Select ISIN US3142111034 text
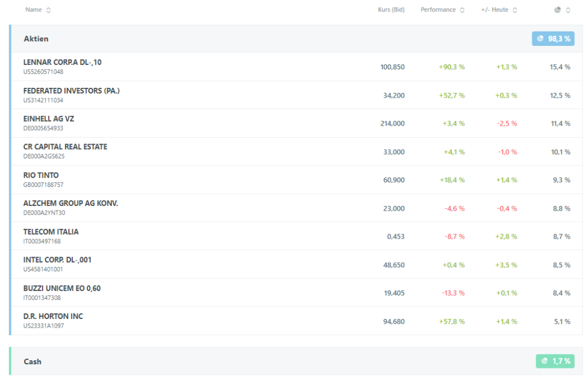 click(x=43, y=100)
